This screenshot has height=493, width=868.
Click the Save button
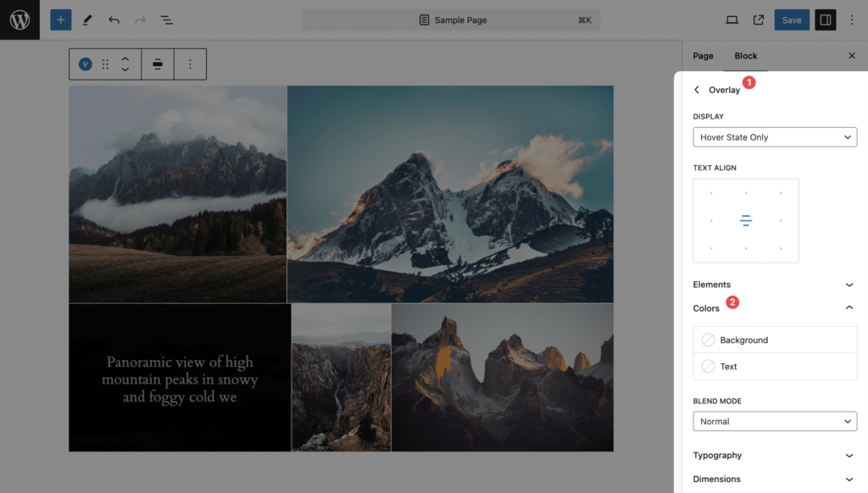coord(792,20)
